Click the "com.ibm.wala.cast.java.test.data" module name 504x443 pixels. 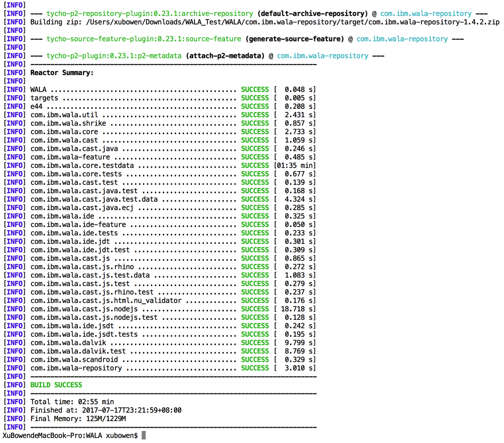(x=94, y=199)
